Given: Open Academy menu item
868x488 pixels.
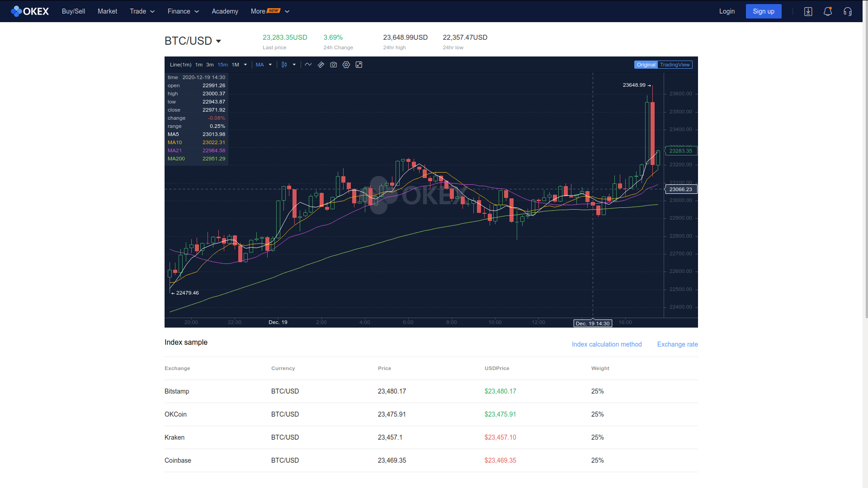Looking at the screenshot, I should [225, 11].
